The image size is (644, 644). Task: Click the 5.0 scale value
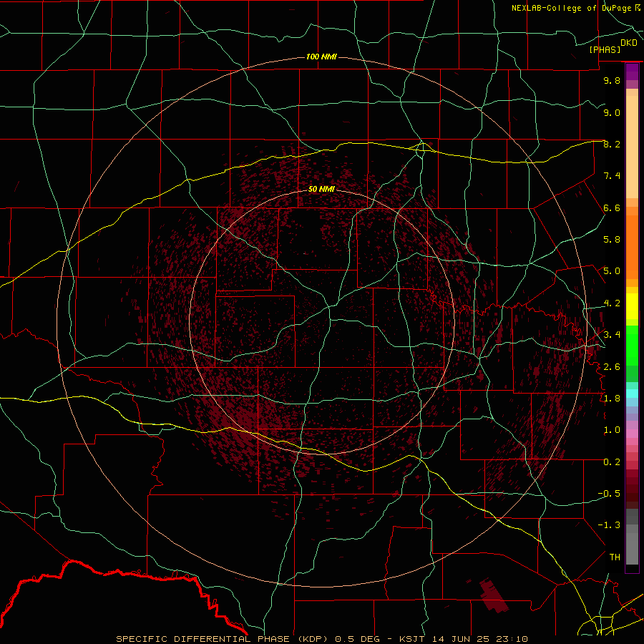[x=612, y=271]
